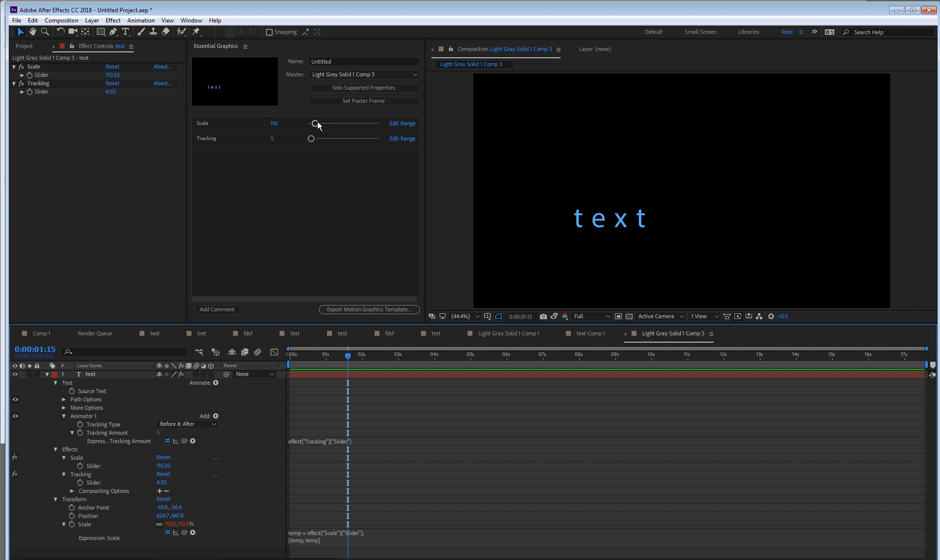The width and height of the screenshot is (940, 560).
Task: Click the Set Poster Frame button
Action: click(x=363, y=101)
